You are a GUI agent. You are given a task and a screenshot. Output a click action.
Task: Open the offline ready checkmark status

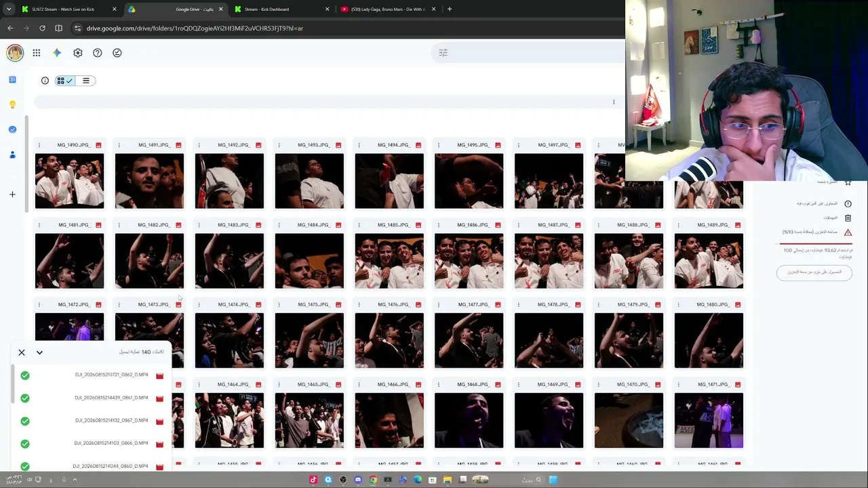(x=117, y=53)
